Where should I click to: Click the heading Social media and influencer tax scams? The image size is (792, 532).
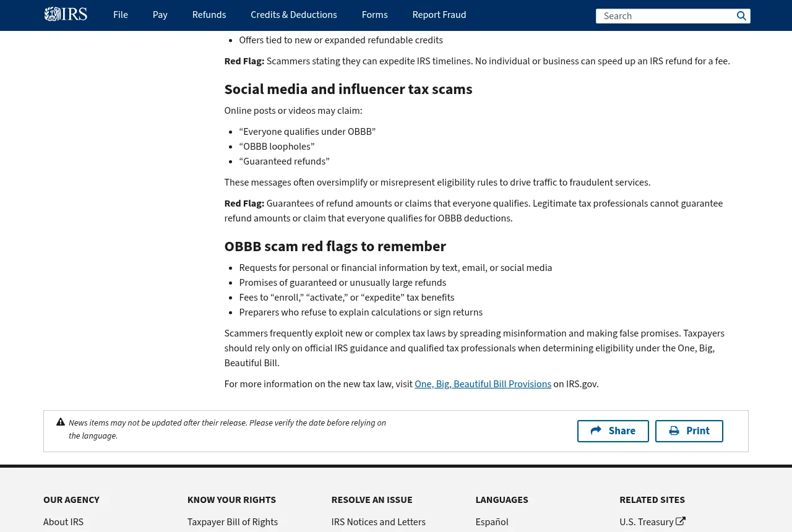click(348, 90)
